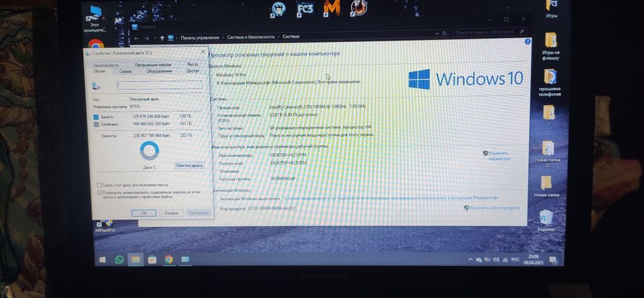Viewport: 644px width, 298px height.
Task: Open help question mark icon
Action: pos(528,42)
